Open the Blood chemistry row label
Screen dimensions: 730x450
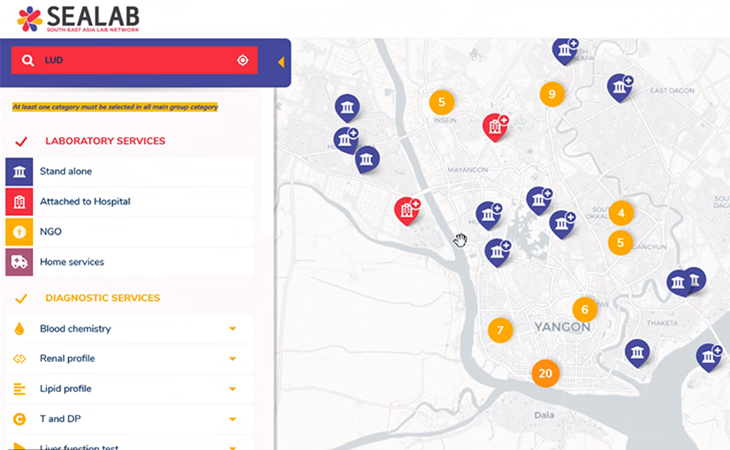75,329
